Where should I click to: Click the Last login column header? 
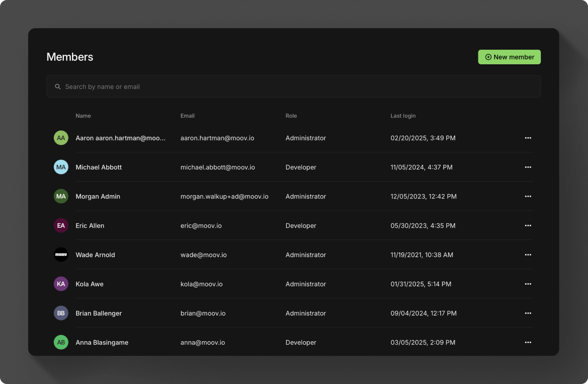point(403,116)
